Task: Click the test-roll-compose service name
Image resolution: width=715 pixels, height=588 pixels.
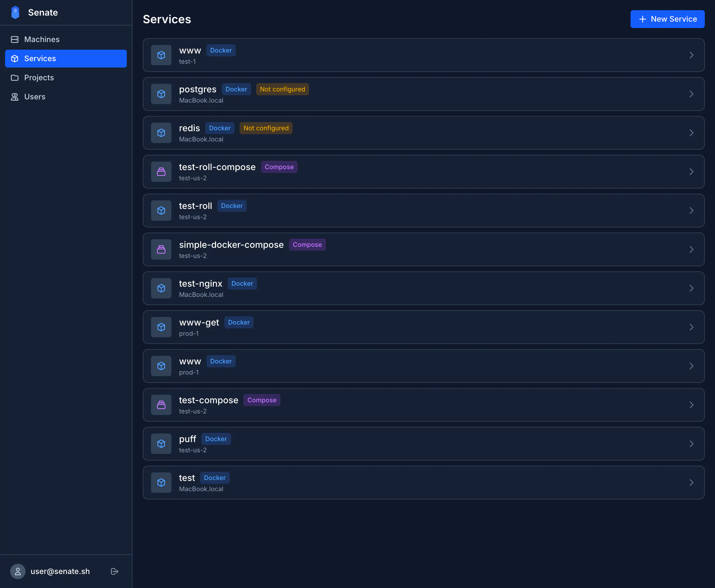Action: point(217,167)
